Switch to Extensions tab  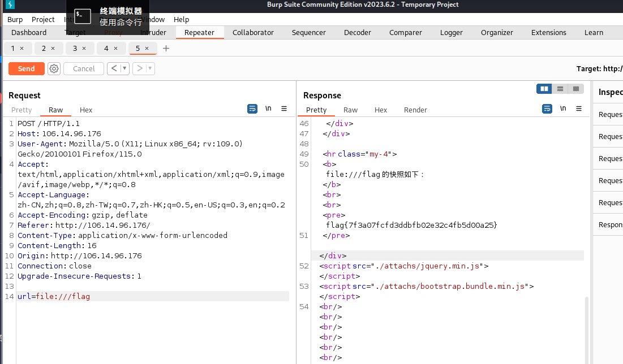(x=549, y=33)
